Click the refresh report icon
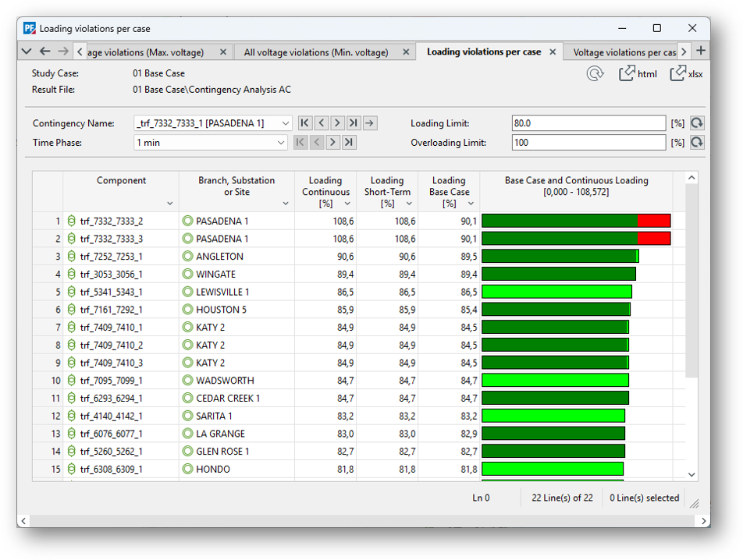743x560 pixels. pos(595,73)
